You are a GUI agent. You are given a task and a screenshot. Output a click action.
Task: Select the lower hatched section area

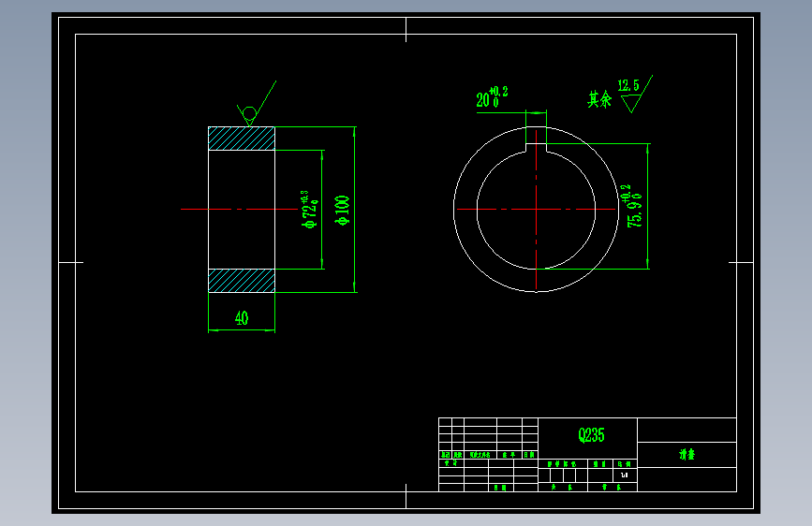click(242, 281)
